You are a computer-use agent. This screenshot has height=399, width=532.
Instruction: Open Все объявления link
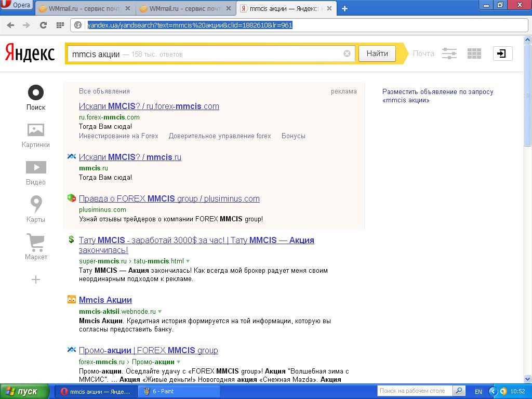(104, 91)
